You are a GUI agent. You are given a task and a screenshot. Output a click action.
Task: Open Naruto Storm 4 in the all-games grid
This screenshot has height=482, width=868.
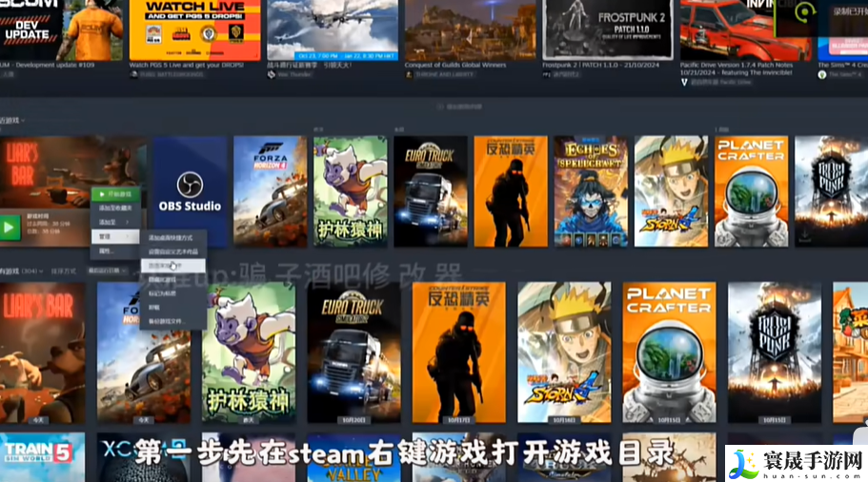pos(564,352)
